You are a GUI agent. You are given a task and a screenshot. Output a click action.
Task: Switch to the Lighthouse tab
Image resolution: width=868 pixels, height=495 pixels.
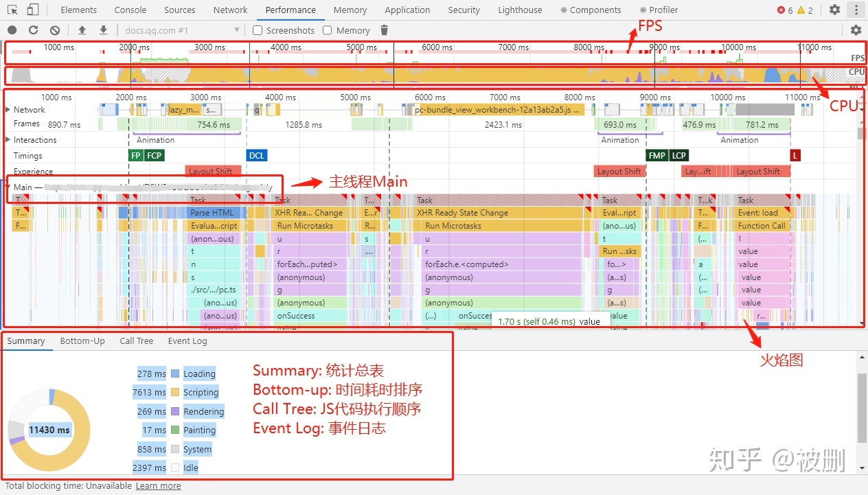(520, 10)
